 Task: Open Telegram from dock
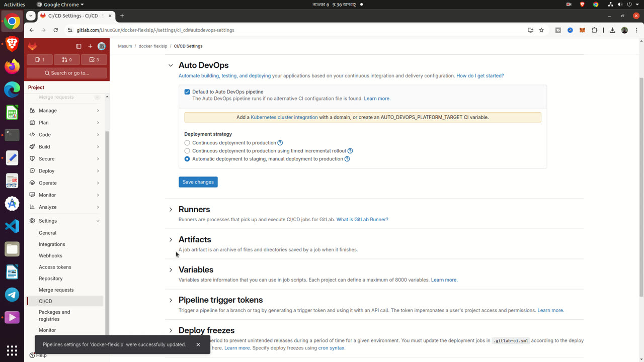tap(12, 295)
